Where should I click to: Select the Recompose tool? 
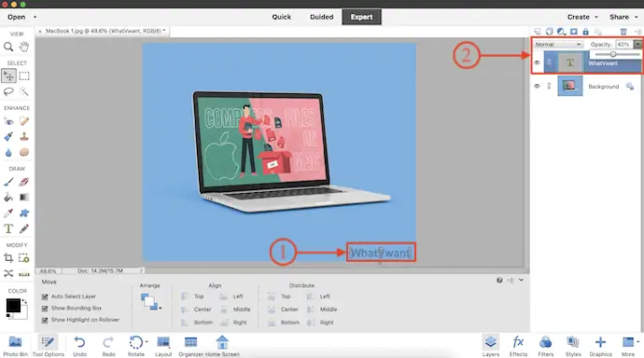(x=24, y=258)
